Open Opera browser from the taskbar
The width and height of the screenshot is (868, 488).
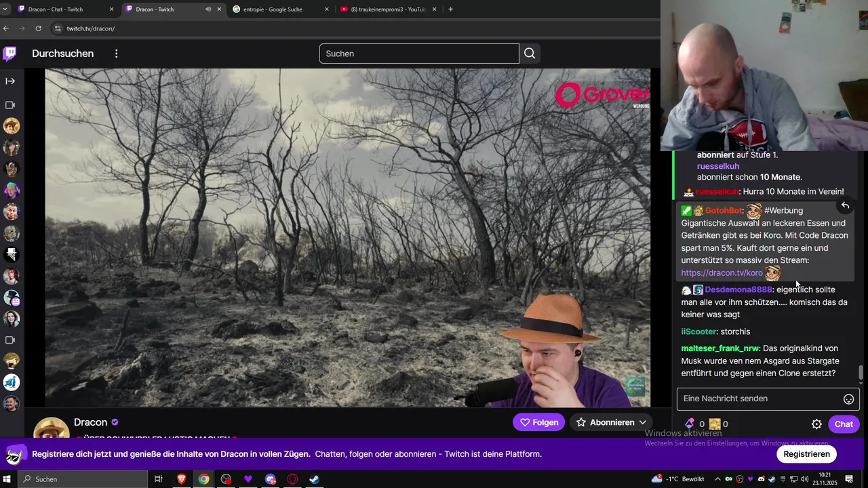click(293, 479)
